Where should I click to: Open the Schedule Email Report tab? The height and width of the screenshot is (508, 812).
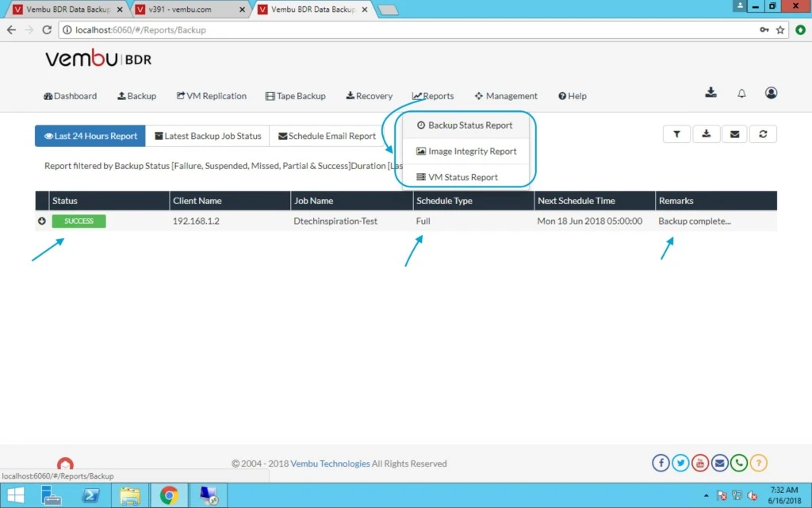tap(327, 136)
